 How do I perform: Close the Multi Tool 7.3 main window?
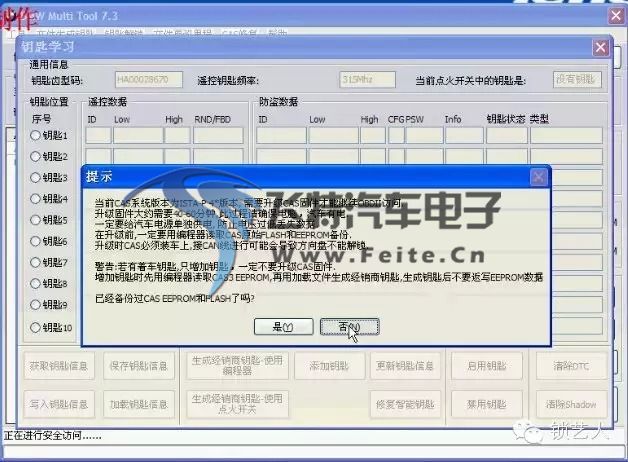(x=616, y=16)
